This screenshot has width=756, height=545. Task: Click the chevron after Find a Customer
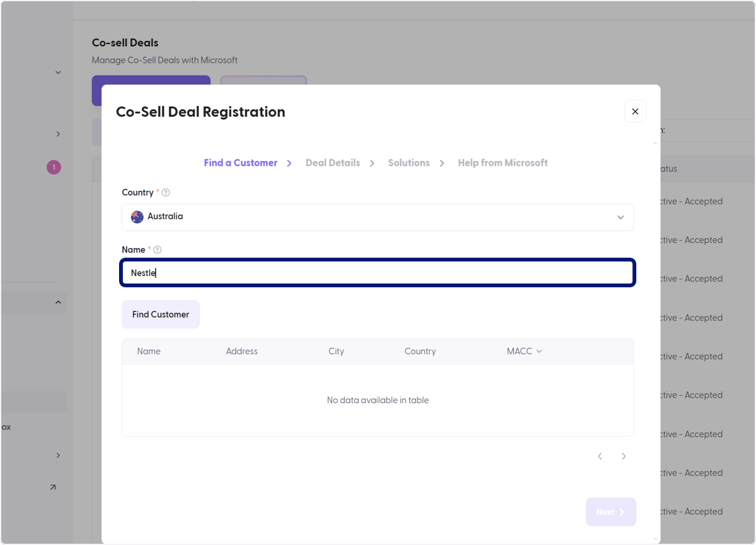289,163
